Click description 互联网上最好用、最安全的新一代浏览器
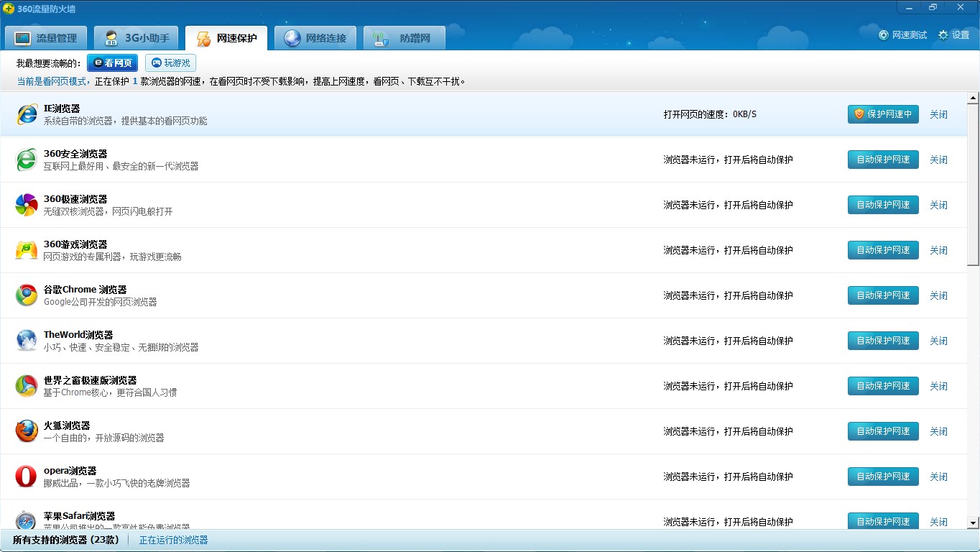The width and height of the screenshot is (980, 552). tap(121, 166)
